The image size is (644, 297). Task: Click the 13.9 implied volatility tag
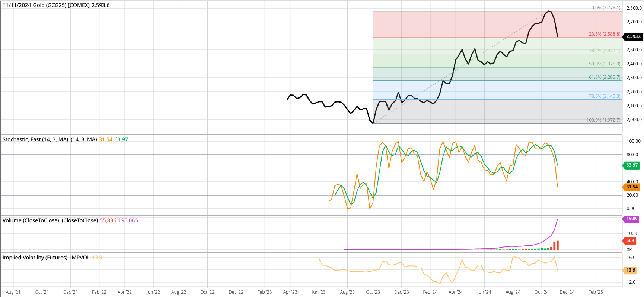pyautogui.click(x=630, y=270)
